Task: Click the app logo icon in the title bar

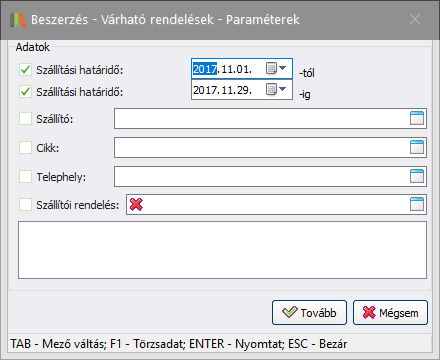Action: [18, 20]
